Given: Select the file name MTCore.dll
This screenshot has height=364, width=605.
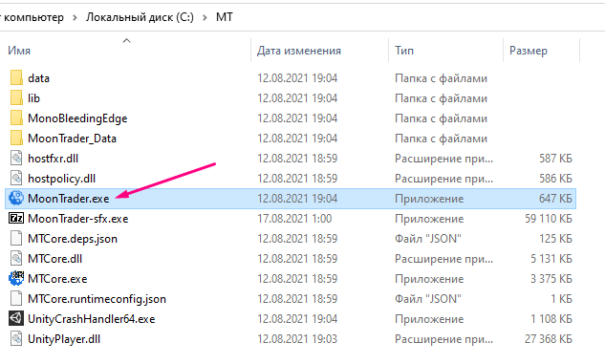Looking at the screenshot, I should click(54, 258).
